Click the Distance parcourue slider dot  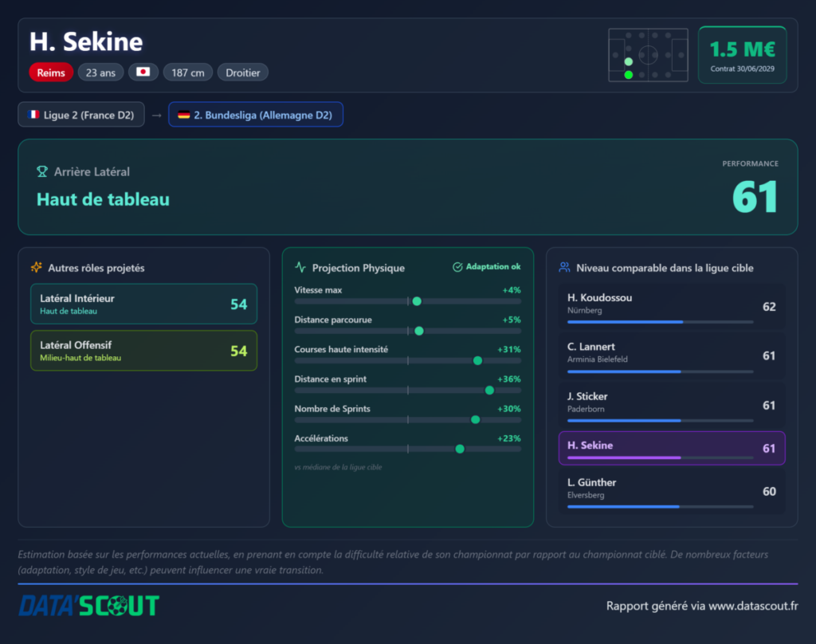419,331
